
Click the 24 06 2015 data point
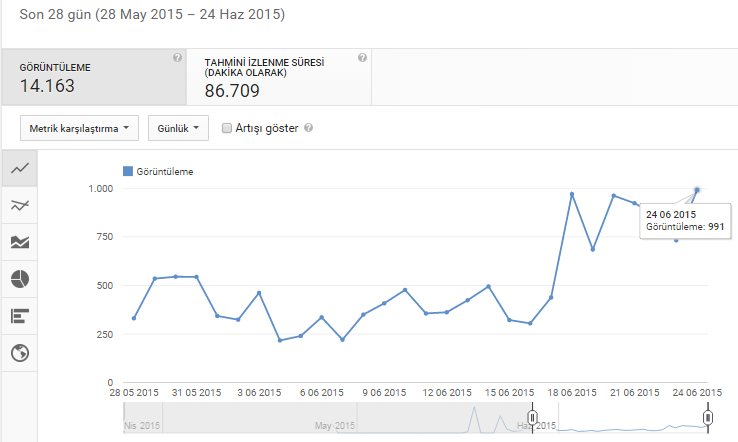(697, 190)
